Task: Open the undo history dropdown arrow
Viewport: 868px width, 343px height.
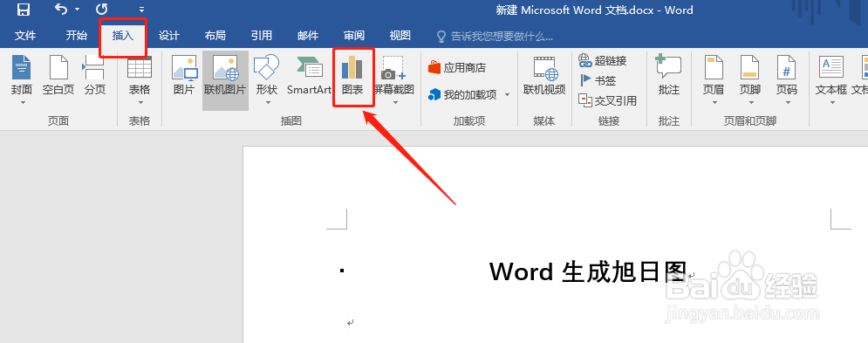Action: click(x=77, y=10)
